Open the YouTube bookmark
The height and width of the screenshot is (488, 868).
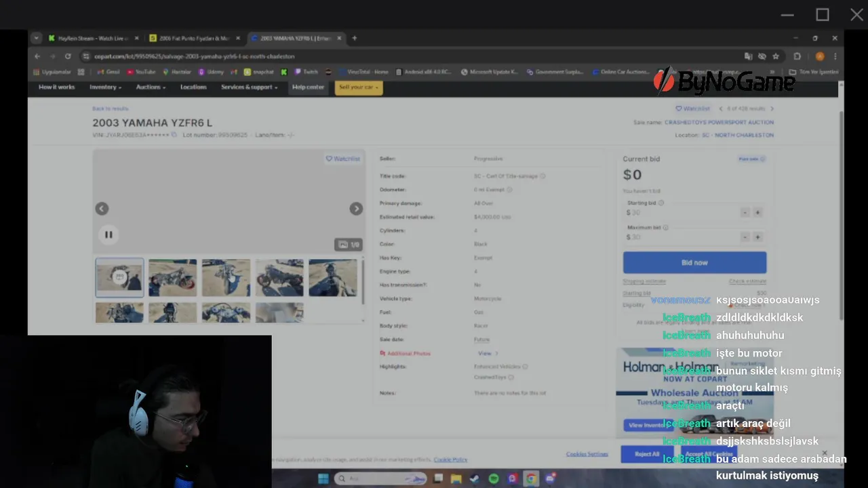[140, 72]
